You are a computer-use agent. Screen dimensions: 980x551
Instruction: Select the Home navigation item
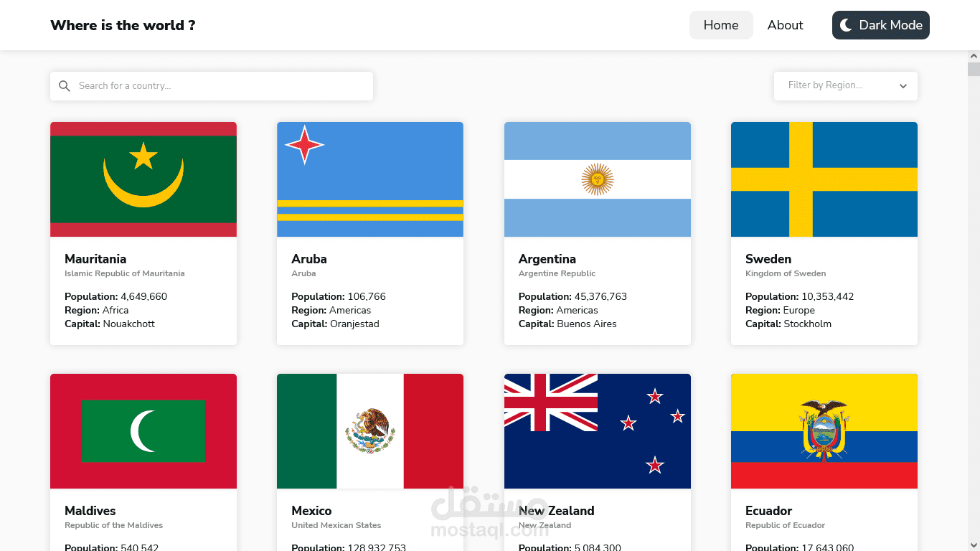(721, 24)
